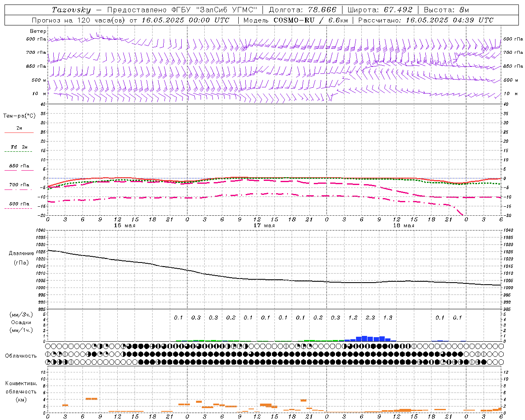Click 'Прогноз на 120 часа(ов)' forecast text
525x420 pixels.
click(79, 20)
